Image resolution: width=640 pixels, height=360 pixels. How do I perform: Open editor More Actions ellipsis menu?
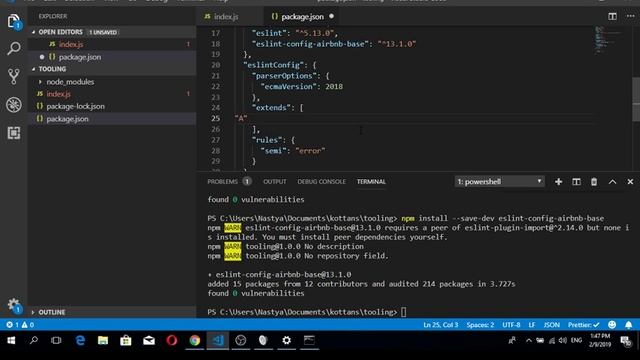631,16
